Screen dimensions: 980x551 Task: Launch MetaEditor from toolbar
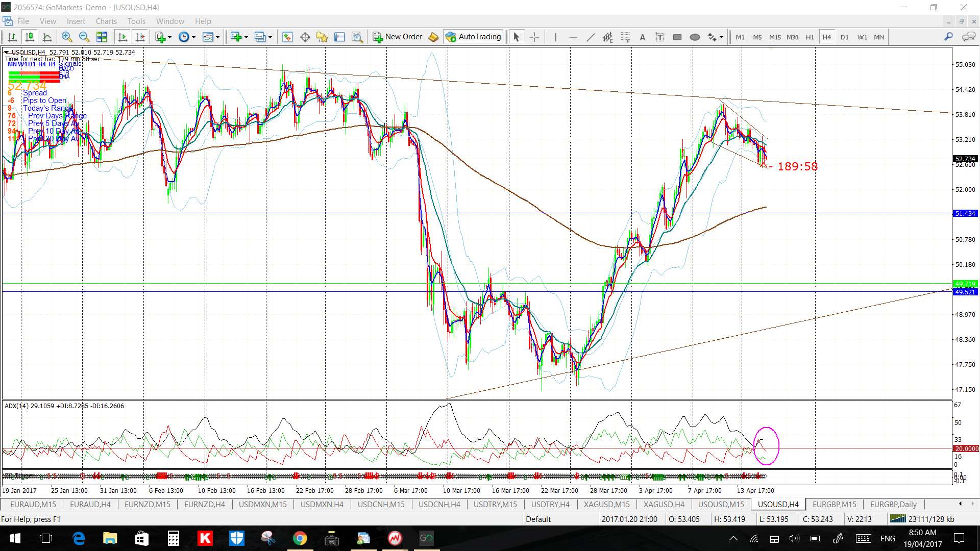433,37
